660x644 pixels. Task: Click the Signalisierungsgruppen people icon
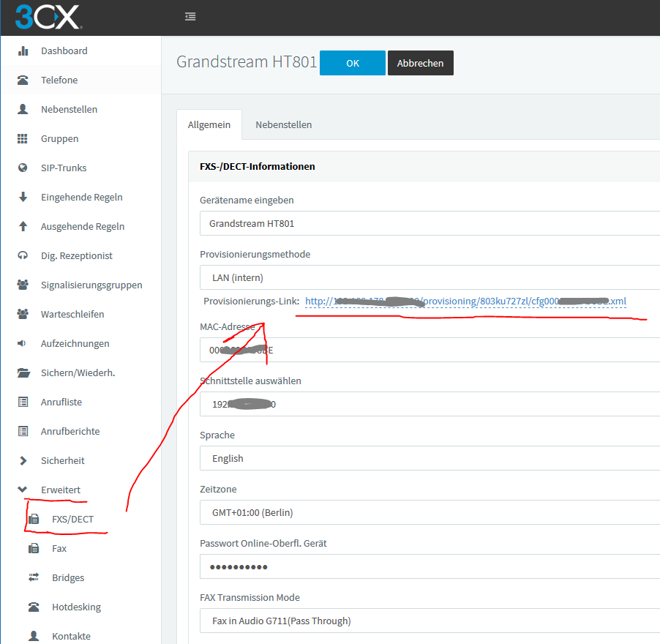(x=23, y=285)
